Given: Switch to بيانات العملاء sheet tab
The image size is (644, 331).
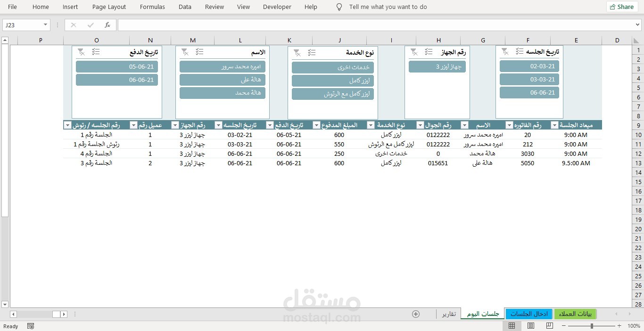Looking at the screenshot, I should (576, 314).
